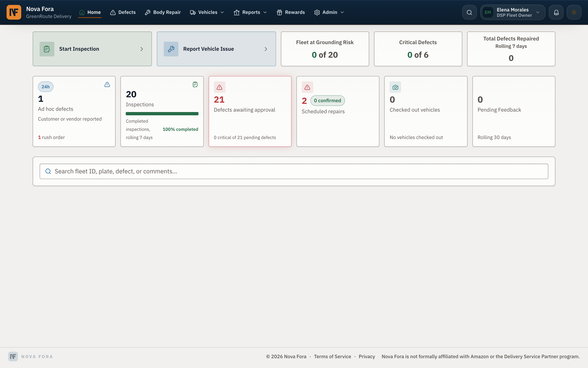Click the footer Nova Fora logo

(13, 357)
